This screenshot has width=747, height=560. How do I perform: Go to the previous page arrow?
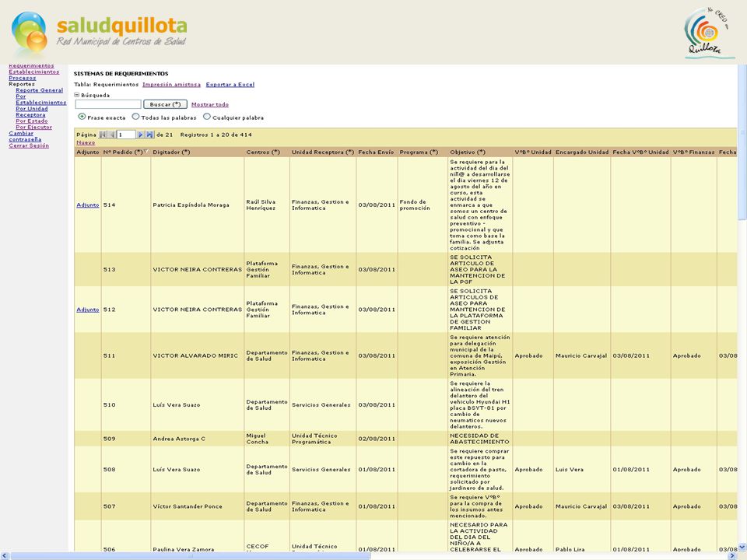(111, 135)
